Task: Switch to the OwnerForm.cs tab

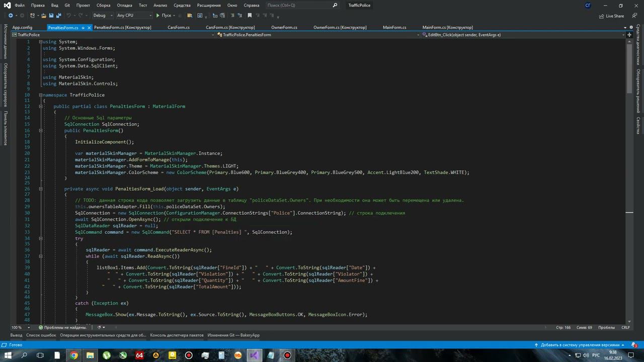Action: point(284,27)
